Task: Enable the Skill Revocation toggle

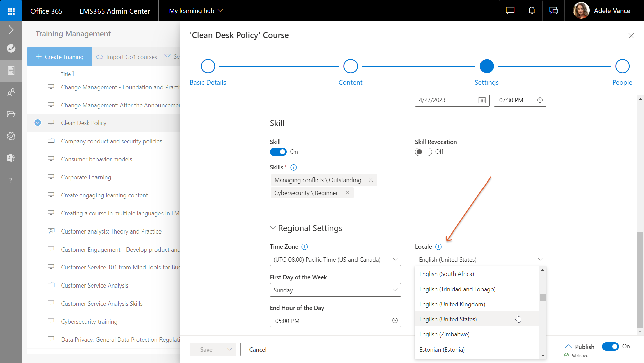Action: (x=423, y=152)
